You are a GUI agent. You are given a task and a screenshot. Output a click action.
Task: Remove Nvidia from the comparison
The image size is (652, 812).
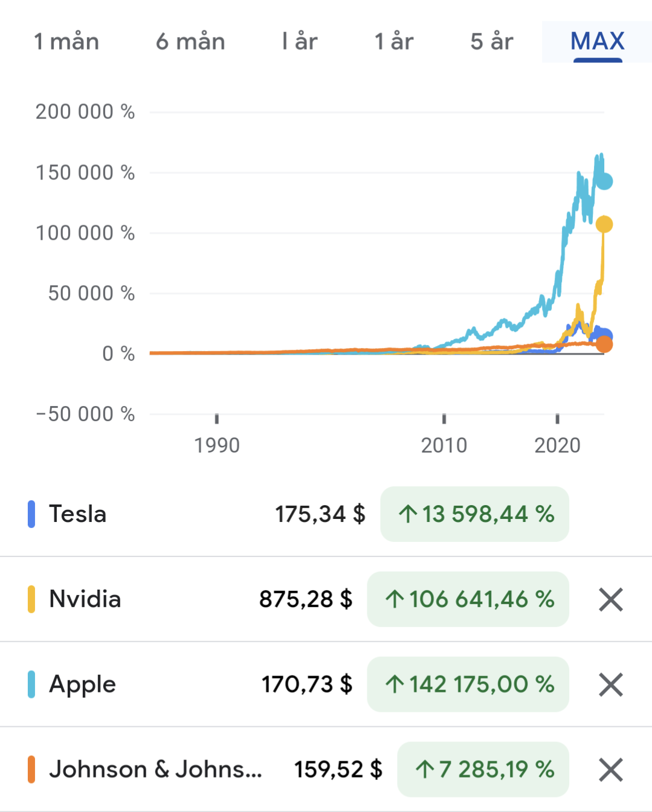click(x=610, y=600)
